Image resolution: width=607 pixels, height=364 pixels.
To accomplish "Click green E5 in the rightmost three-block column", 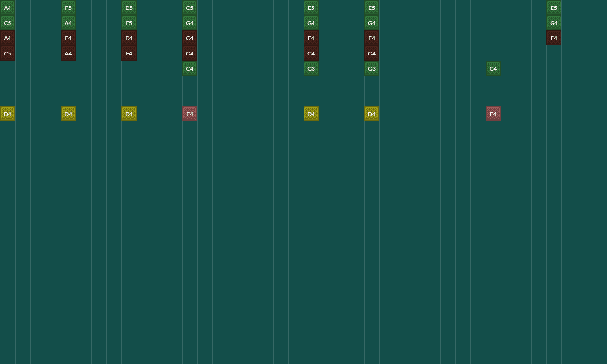I will 554,8.
